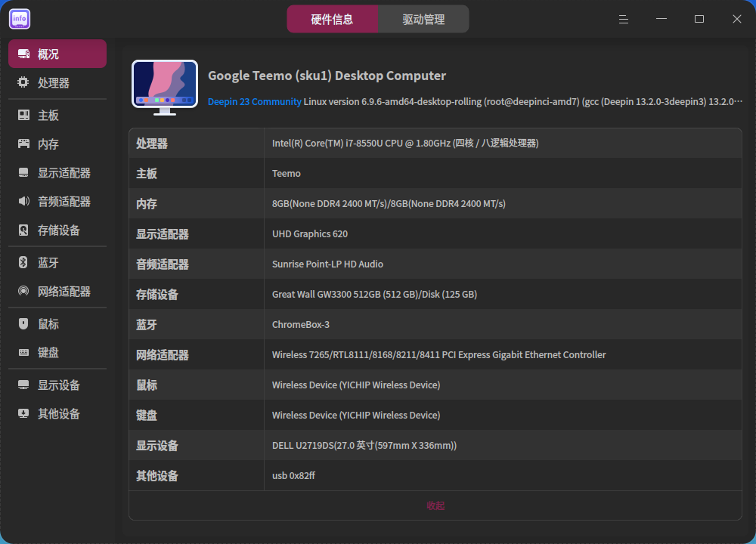Click the 显示适配器 row header in table
The image size is (756, 544).
point(163,234)
